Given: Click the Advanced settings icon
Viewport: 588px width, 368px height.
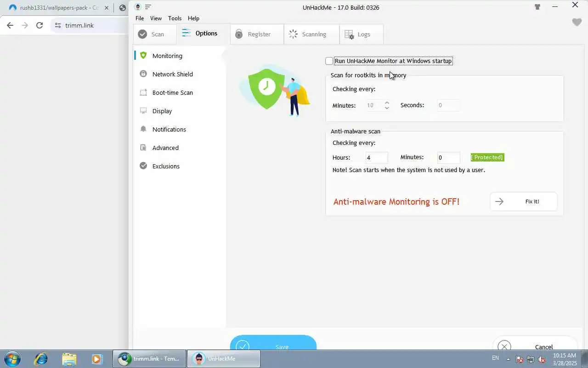Looking at the screenshot, I should click(143, 147).
